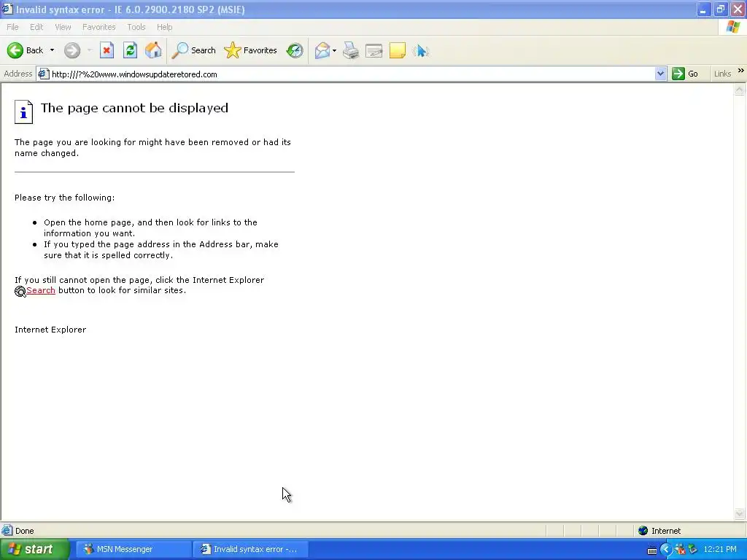
Task: Click scrollbar down arrow
Action: [740, 513]
